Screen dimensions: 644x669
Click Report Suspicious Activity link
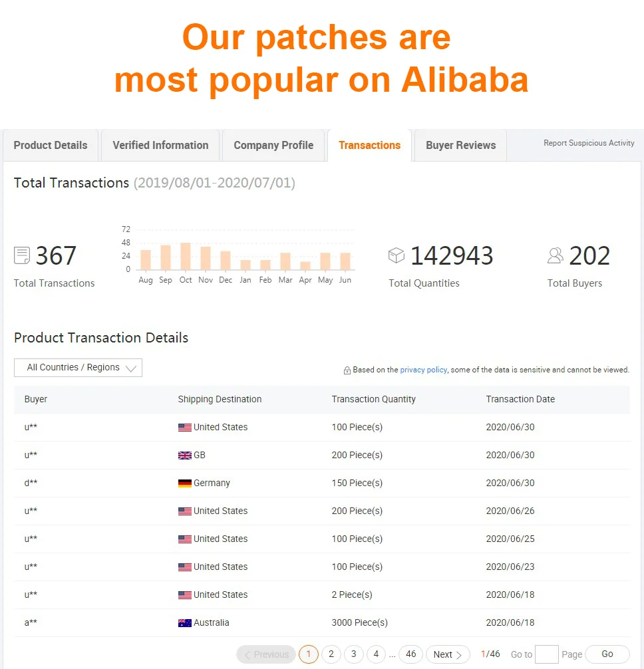589,143
